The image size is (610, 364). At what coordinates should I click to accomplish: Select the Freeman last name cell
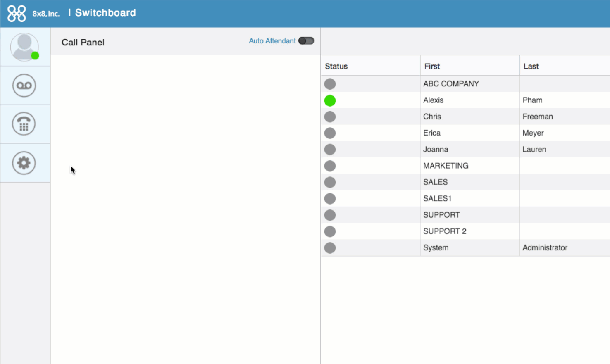point(538,117)
